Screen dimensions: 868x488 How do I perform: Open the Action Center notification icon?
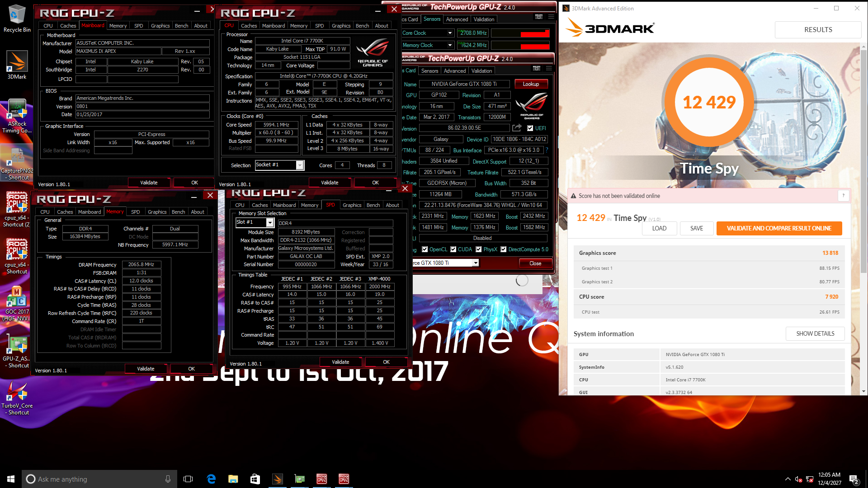pyautogui.click(x=854, y=479)
